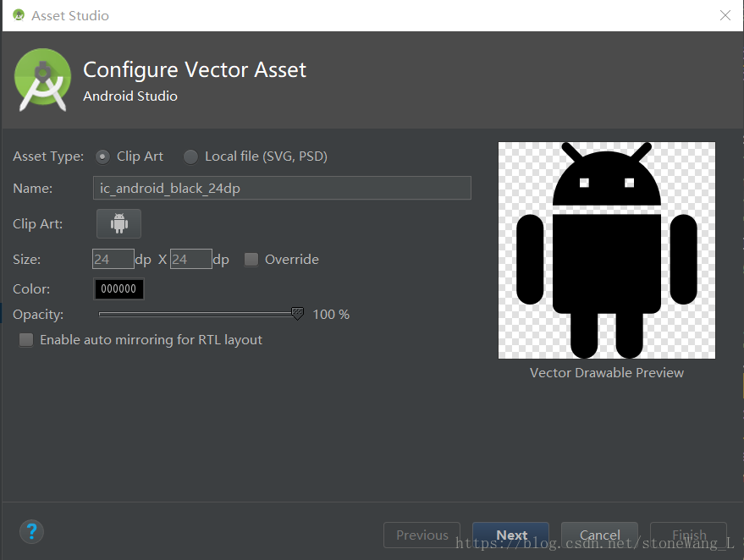Select Local file (SVG, PSD) radio button
The height and width of the screenshot is (560, 744).
point(190,156)
